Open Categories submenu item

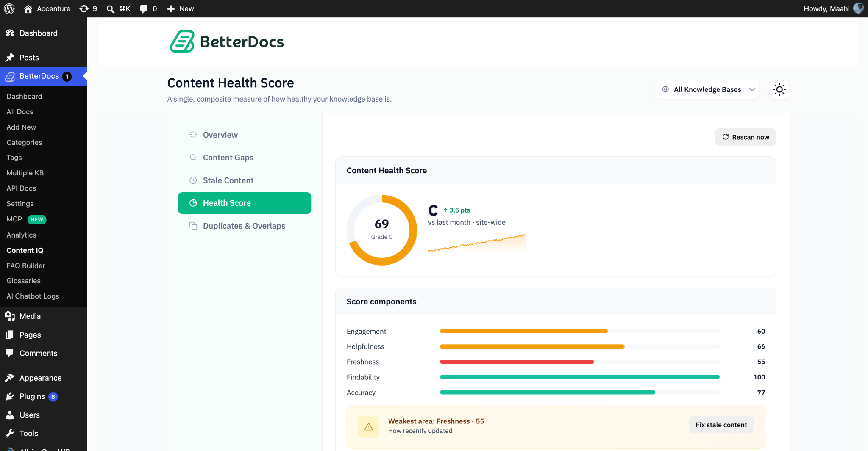point(24,142)
